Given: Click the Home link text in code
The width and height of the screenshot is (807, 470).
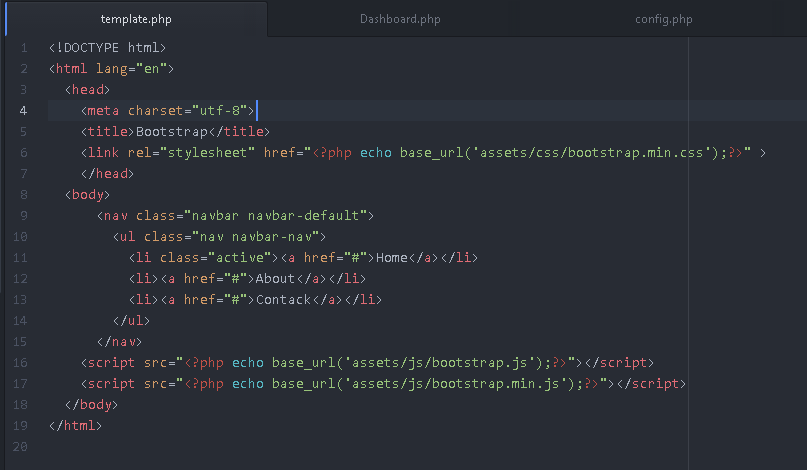Looking at the screenshot, I should (x=392, y=258).
